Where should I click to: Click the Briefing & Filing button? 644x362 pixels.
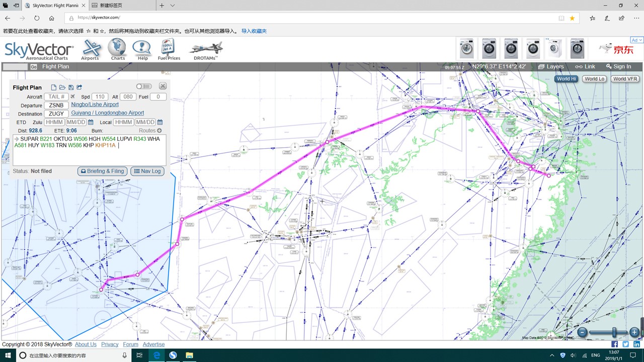pyautogui.click(x=102, y=171)
